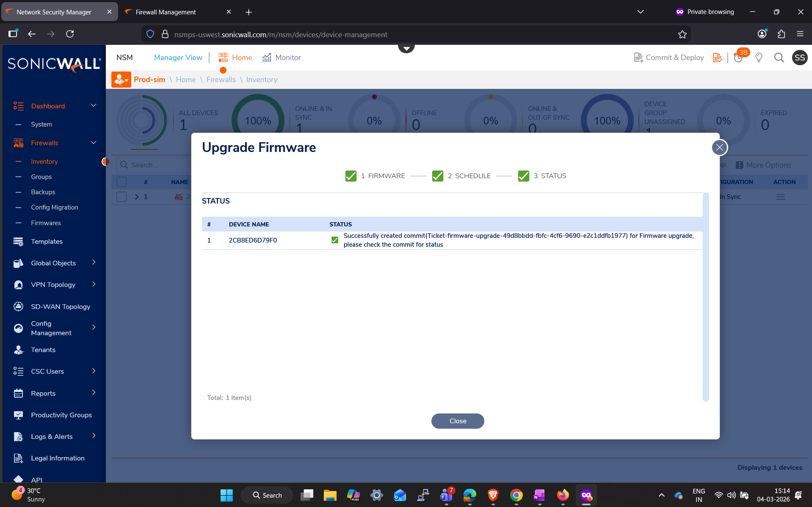Open the Global Objects icon

point(18,263)
